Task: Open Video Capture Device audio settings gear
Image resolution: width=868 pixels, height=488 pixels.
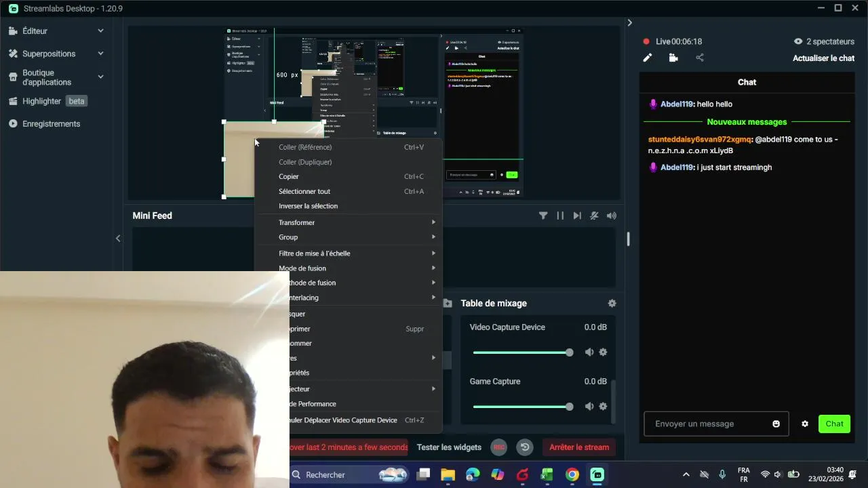Action: [603, 352]
